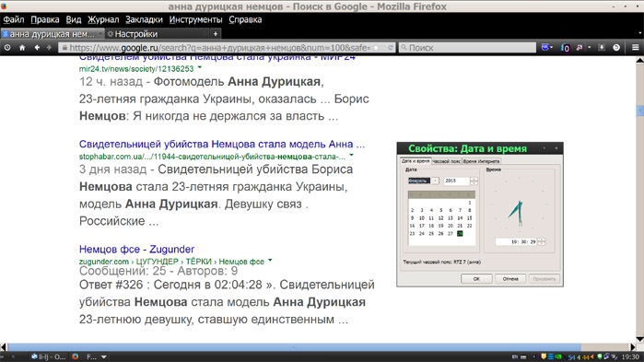
Task: Navigate forward with the right arrow
Action: 49,48
